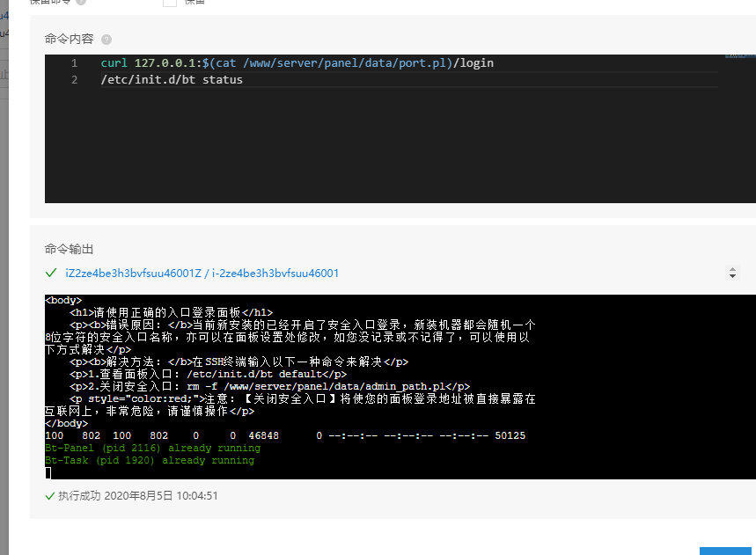
Task: Click output line rm -f admin_path.pl
Action: point(269,386)
